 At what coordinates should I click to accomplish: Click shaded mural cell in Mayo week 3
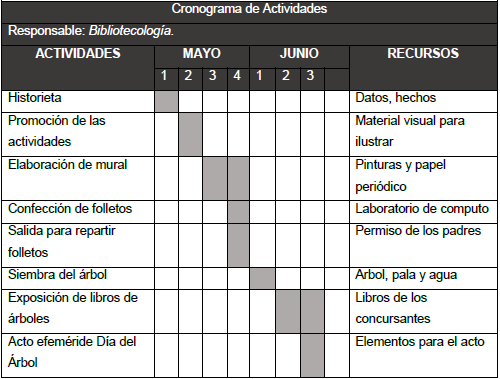point(215,178)
